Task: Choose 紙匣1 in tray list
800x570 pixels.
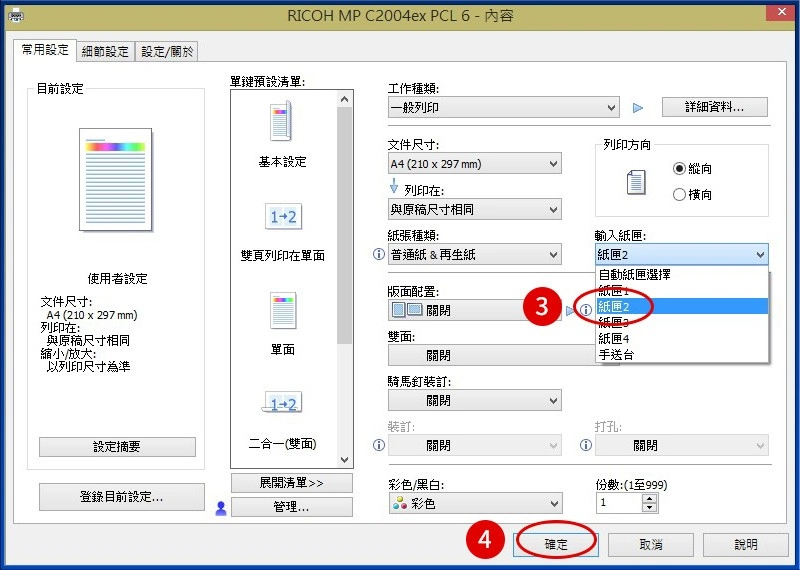Action: pyautogui.click(x=682, y=291)
